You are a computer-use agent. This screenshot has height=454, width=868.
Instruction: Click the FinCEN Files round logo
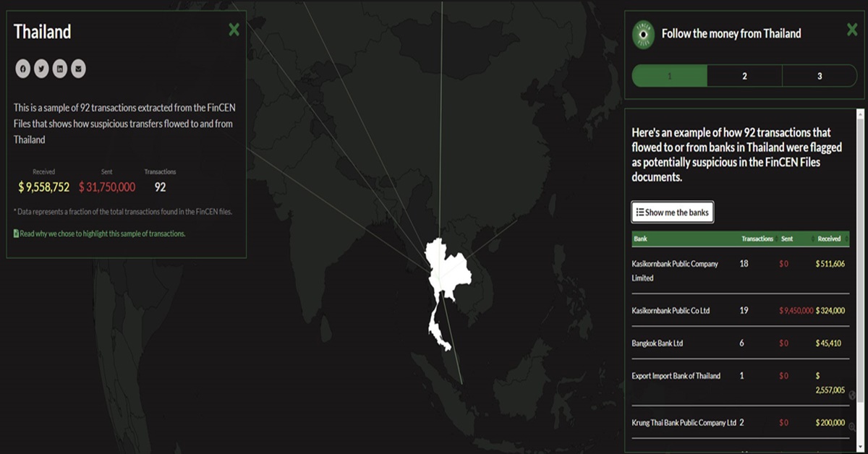pos(643,35)
